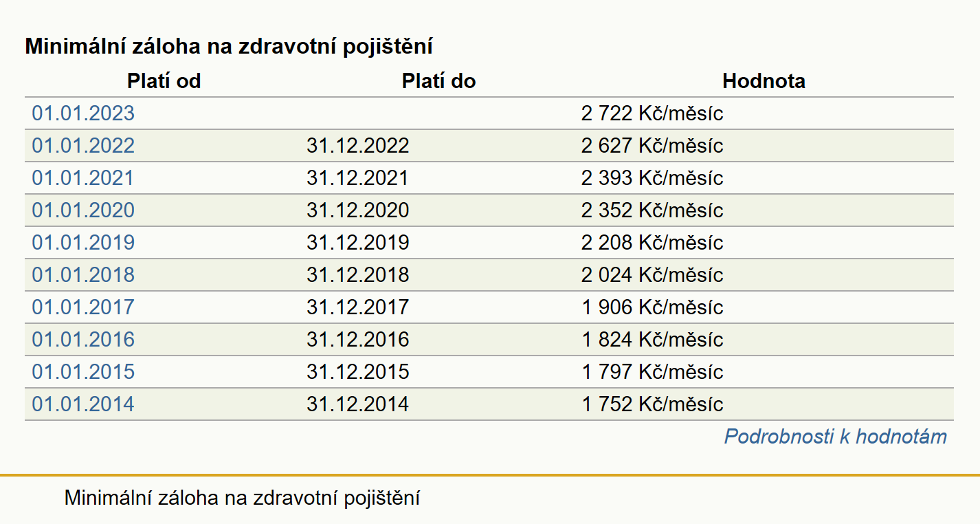
Task: Open the 01.01.2015 date link
Action: click(83, 372)
